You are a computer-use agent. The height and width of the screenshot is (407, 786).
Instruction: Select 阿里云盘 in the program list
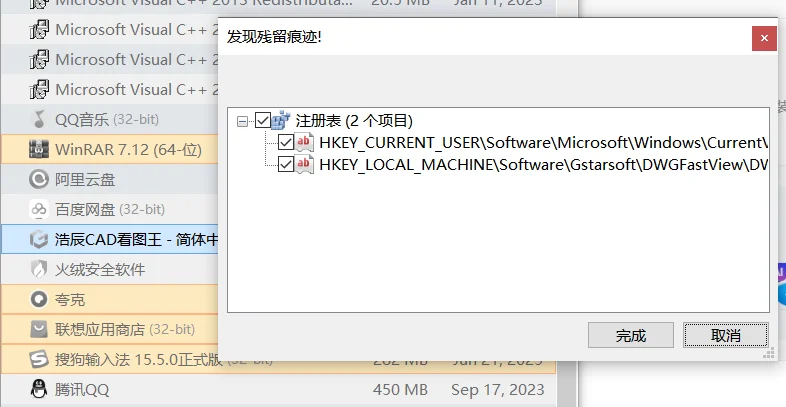[x=85, y=179]
